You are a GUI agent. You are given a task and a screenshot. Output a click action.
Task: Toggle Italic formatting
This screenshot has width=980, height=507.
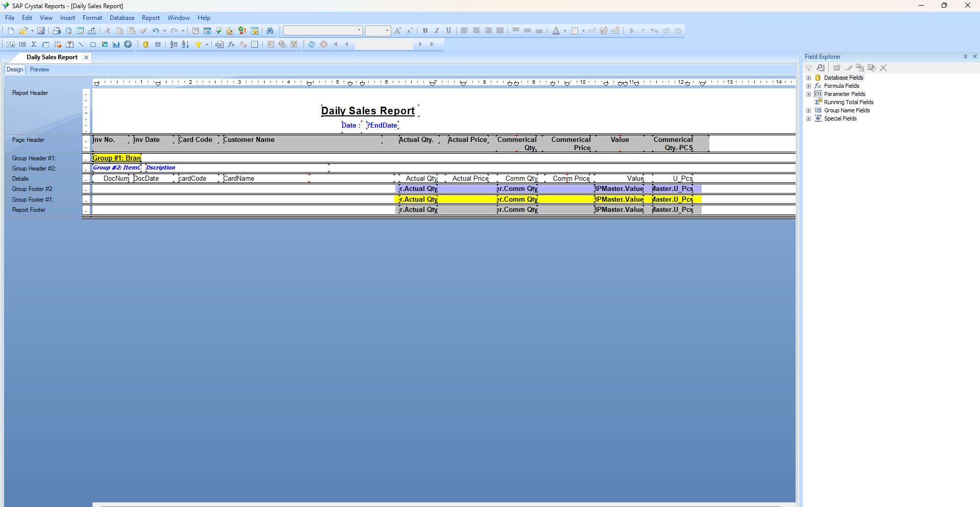[x=437, y=31]
